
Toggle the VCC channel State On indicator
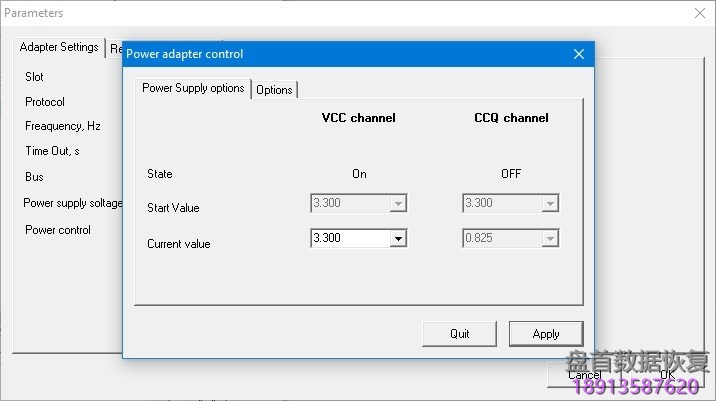359,174
